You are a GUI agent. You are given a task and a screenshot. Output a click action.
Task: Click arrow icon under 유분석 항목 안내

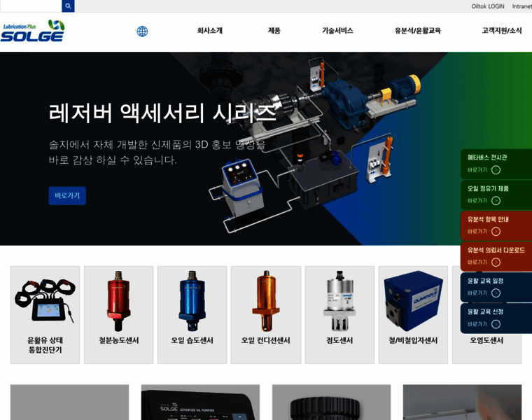pyautogui.click(x=496, y=232)
